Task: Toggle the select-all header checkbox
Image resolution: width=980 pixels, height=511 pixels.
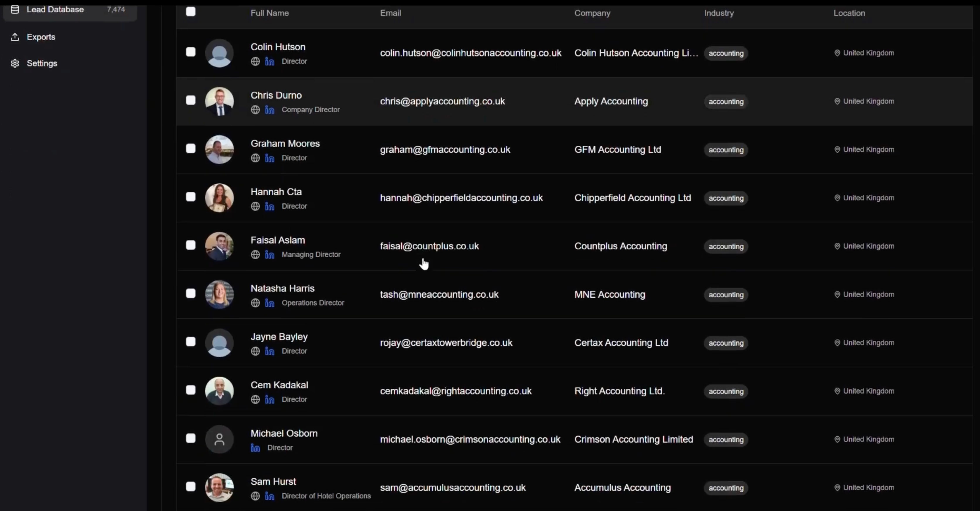Action: coord(191,12)
